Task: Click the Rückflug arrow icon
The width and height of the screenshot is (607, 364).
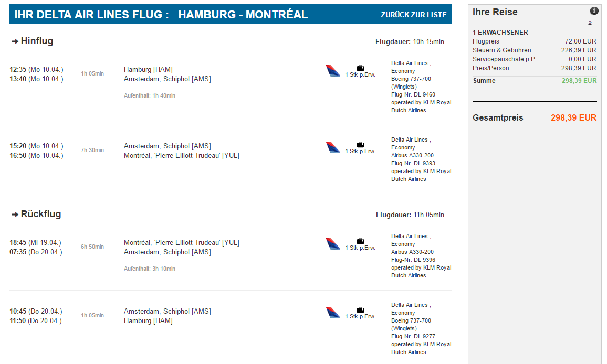Action: point(15,215)
